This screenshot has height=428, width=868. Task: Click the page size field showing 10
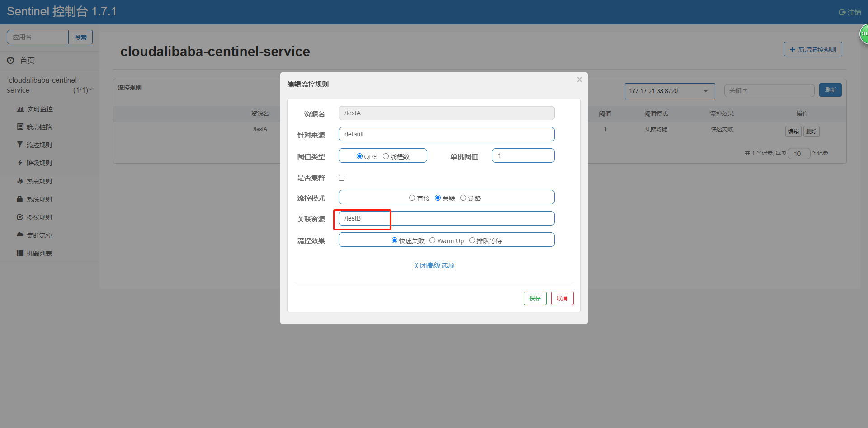pos(799,154)
